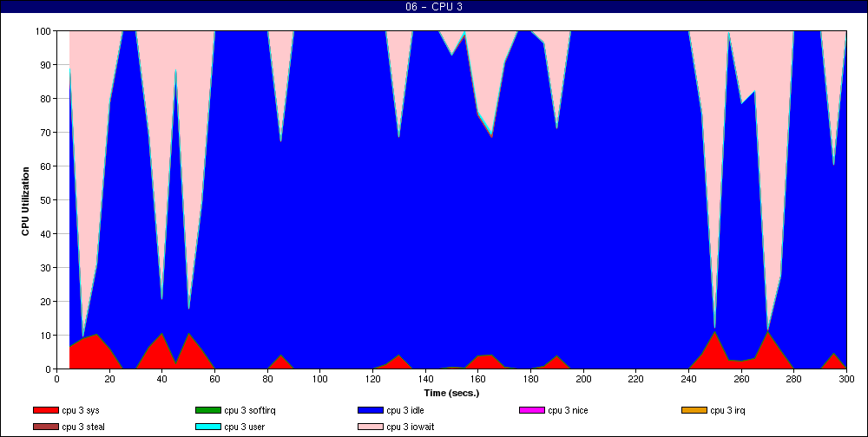Viewport: 868px width, 437px height.
Task: Click the 20 tick on x-axis
Action: click(x=109, y=379)
